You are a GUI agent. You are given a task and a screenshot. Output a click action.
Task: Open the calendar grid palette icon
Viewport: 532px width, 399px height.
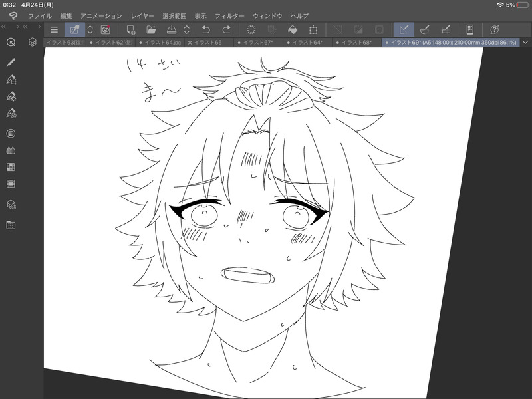[x=11, y=225]
